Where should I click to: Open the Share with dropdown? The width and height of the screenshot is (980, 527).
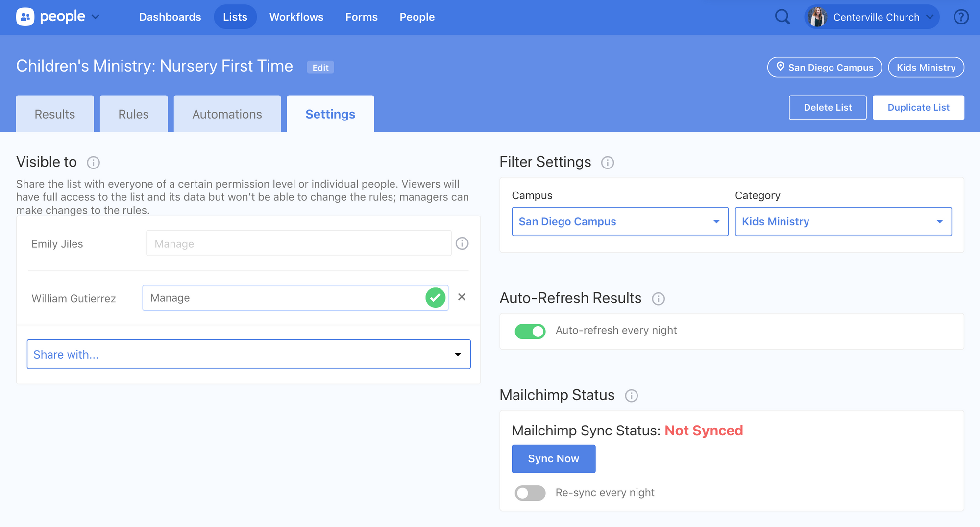coord(248,354)
